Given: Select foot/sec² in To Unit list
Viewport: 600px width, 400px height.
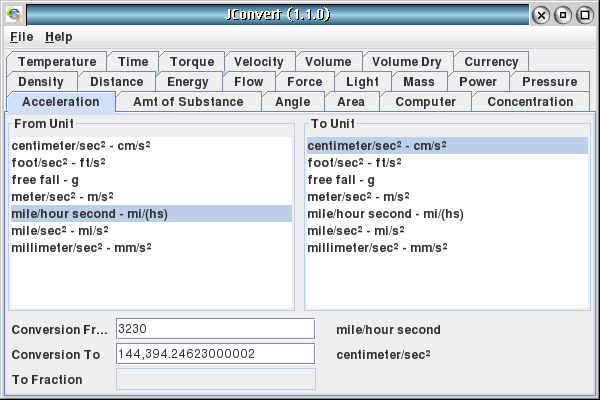Looking at the screenshot, I should (x=447, y=163).
